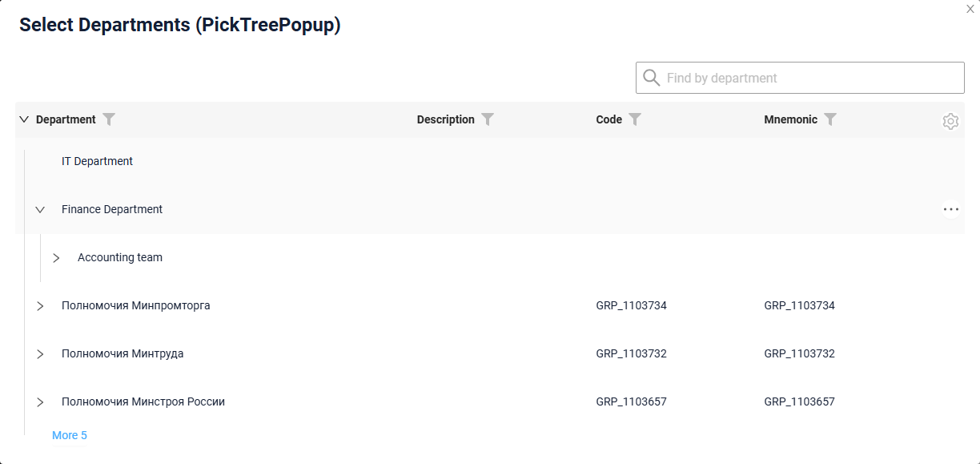980x464 pixels.
Task: Load more rows with More 5
Action: [x=70, y=435]
